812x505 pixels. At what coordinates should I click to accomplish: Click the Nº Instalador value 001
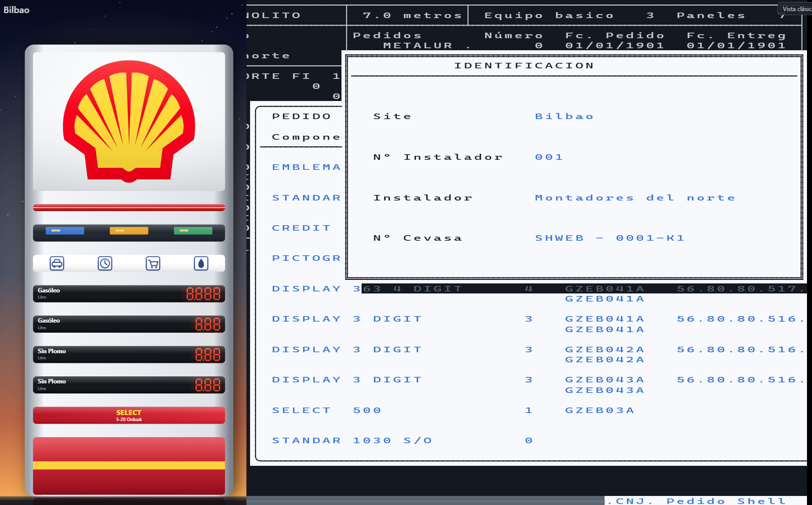tap(549, 157)
